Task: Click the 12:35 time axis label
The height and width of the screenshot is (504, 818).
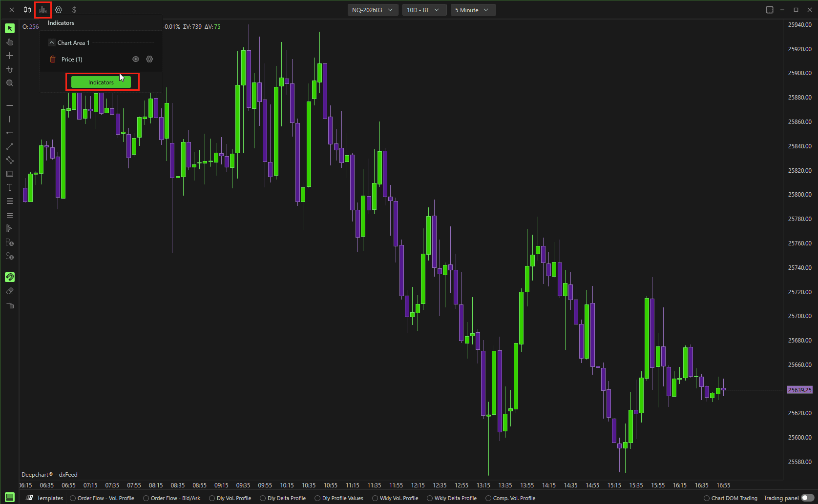Action: [440, 485]
